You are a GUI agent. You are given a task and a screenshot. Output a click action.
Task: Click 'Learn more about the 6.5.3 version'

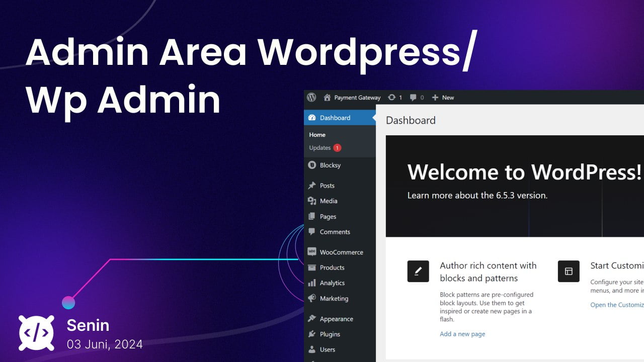[x=477, y=195]
